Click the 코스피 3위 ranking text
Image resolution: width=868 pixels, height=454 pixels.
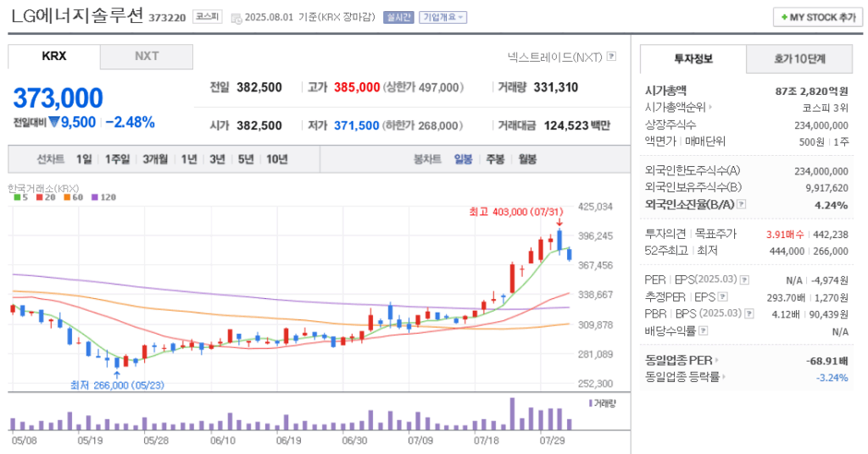[x=826, y=108]
